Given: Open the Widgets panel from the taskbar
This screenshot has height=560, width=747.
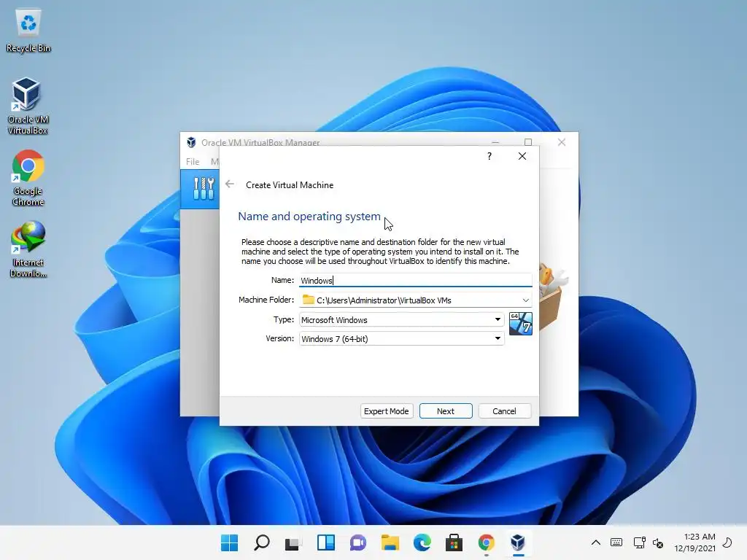Looking at the screenshot, I should [326, 542].
